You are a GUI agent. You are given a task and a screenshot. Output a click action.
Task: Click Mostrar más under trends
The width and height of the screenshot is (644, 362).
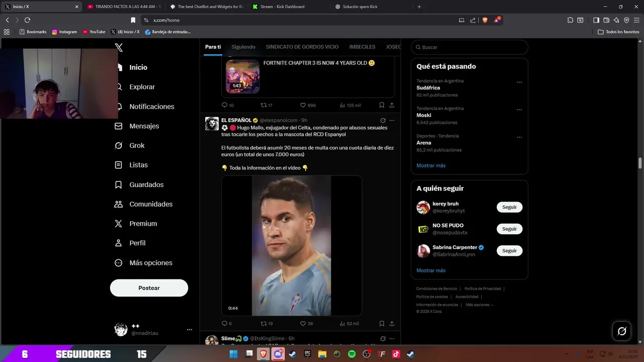point(431,165)
